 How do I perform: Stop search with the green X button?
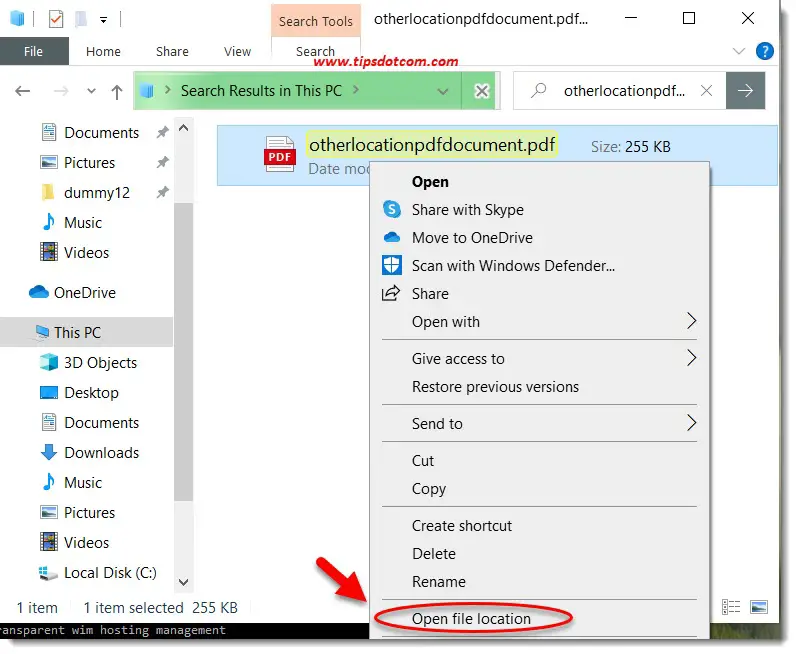click(481, 91)
